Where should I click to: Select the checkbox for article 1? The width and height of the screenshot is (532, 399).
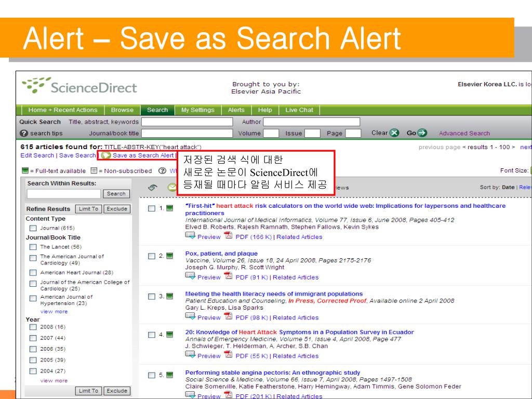(152, 208)
